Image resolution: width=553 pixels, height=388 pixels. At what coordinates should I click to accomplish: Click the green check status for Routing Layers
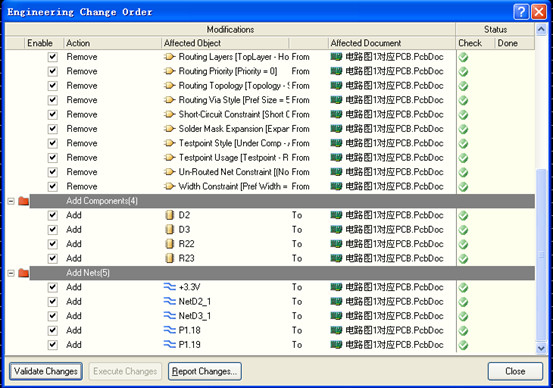pyautogui.click(x=463, y=57)
